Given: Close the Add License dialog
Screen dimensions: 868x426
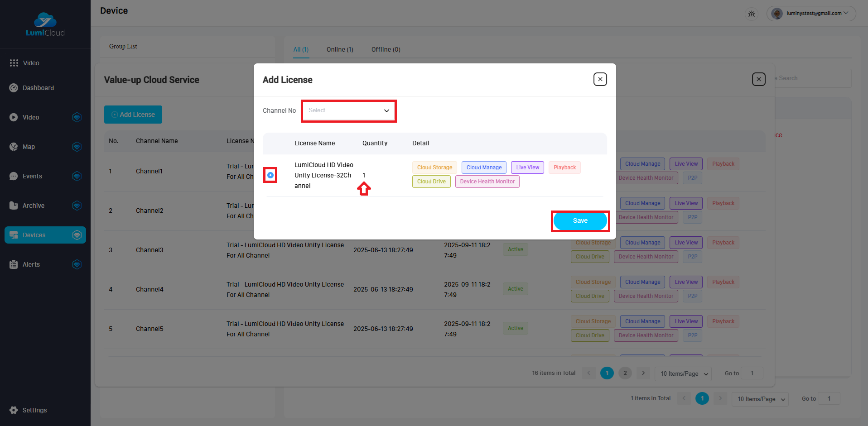Looking at the screenshot, I should click(600, 79).
